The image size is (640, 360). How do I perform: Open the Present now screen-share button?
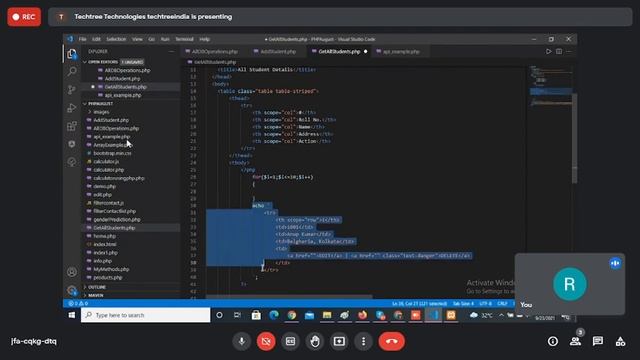[339, 341]
